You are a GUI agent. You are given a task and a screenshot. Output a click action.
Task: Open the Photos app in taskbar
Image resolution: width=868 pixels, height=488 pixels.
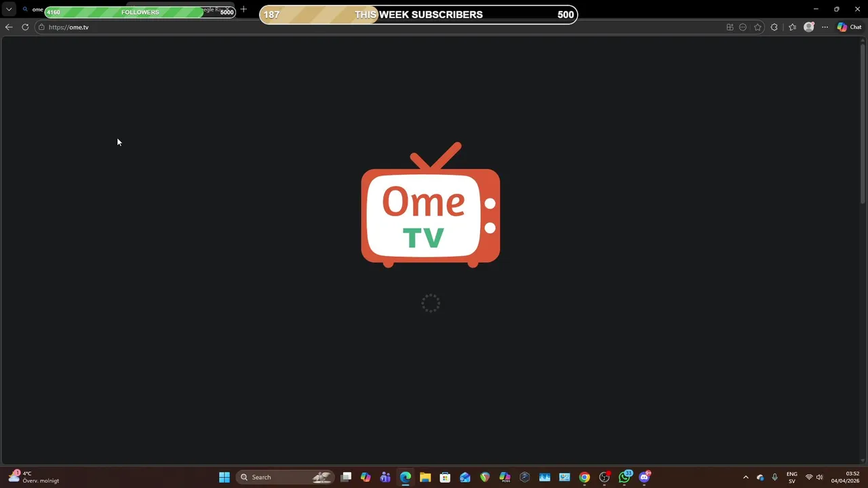545,477
